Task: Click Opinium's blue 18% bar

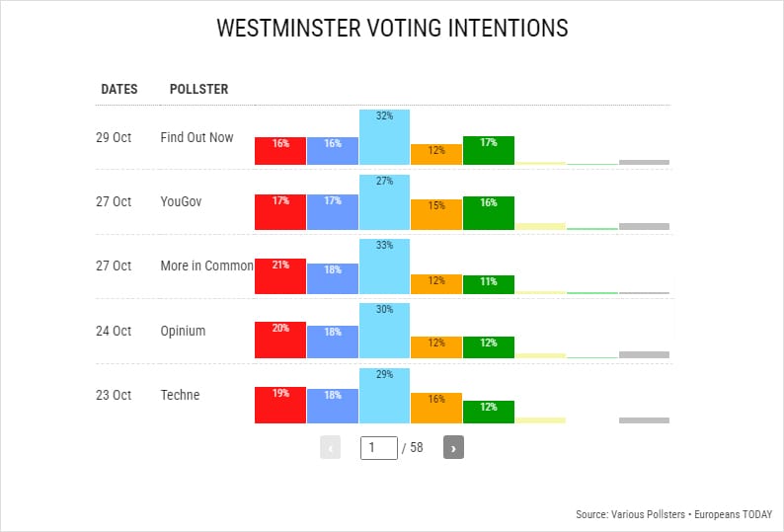Action: pos(333,342)
